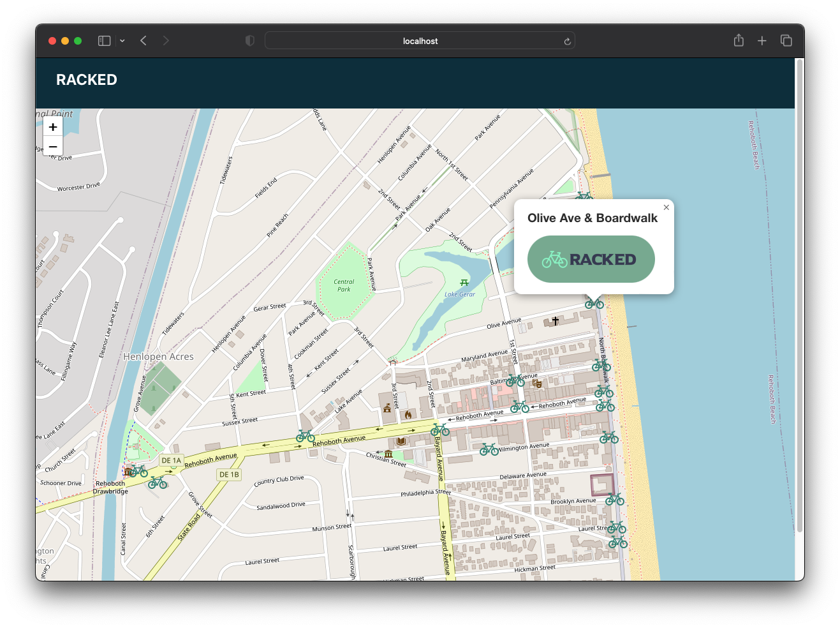Show Safari tab overview

pyautogui.click(x=786, y=41)
